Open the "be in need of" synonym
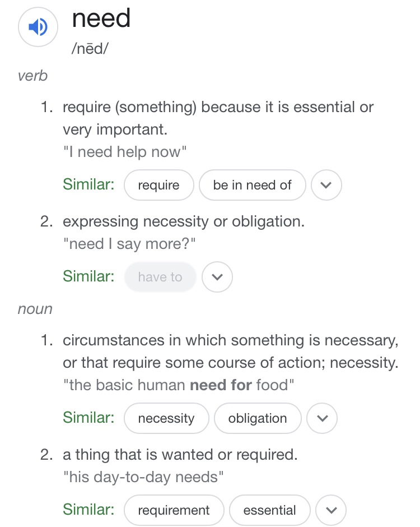Viewport: 420px width, 527px height. [252, 186]
